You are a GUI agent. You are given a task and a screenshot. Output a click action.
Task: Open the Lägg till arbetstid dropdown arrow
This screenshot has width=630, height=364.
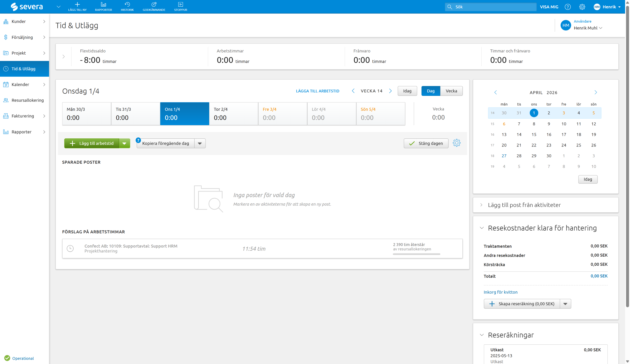point(124,143)
